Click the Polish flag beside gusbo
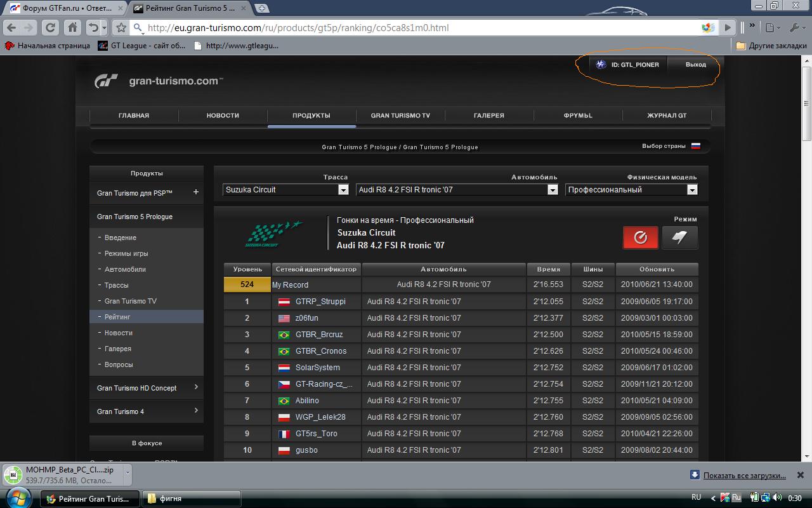 [284, 450]
